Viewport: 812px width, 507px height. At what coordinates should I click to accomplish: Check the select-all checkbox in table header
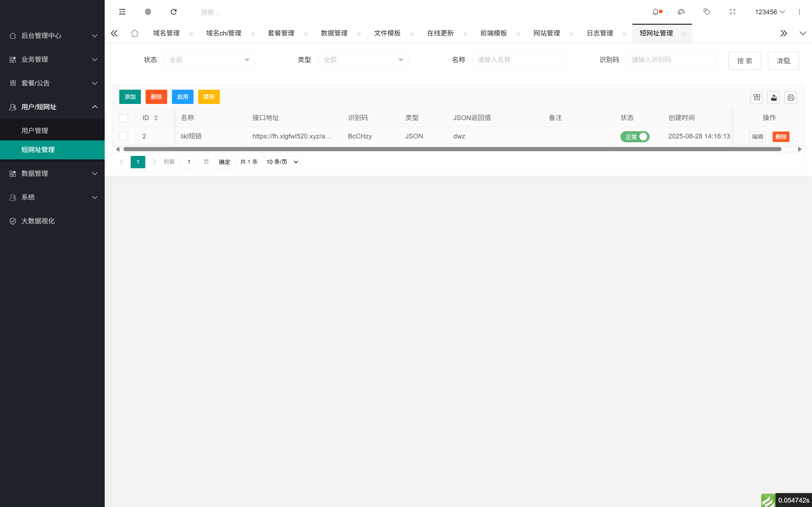[x=123, y=118]
